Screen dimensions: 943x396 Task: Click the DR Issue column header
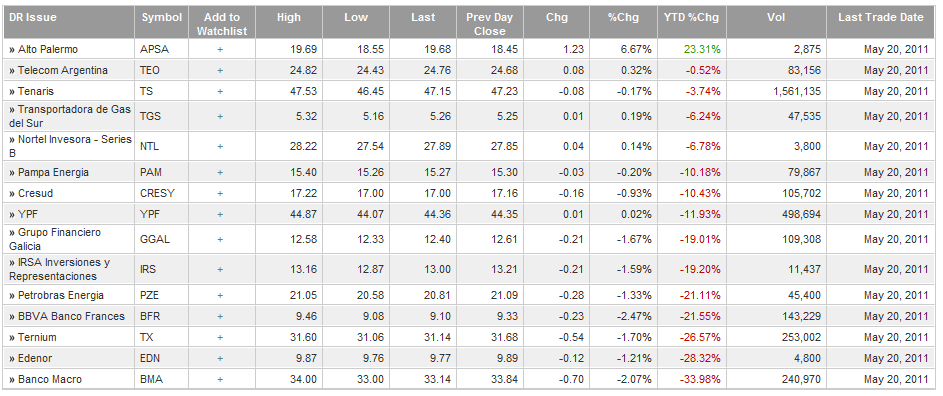(33, 17)
